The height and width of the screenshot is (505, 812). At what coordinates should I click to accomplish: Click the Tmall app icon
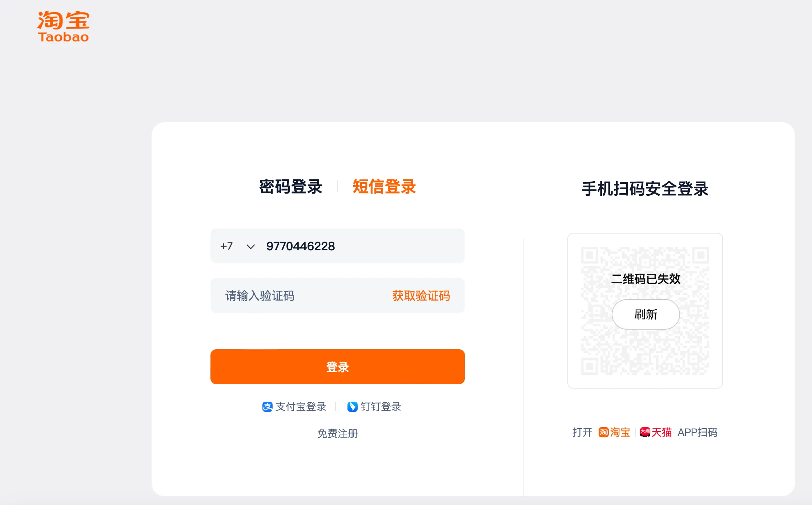pos(645,432)
